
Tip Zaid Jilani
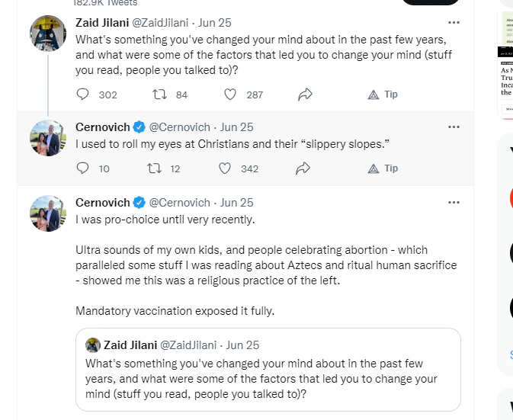pos(383,95)
